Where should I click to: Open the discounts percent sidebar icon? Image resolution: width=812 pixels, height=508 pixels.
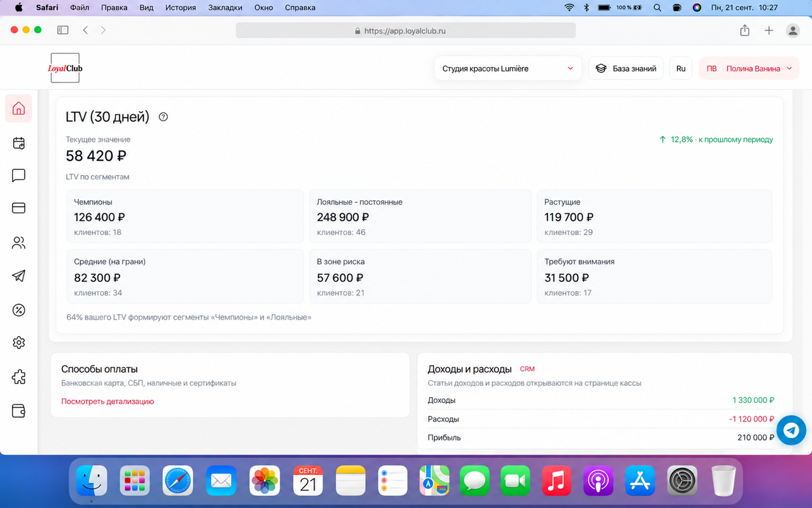point(19,310)
